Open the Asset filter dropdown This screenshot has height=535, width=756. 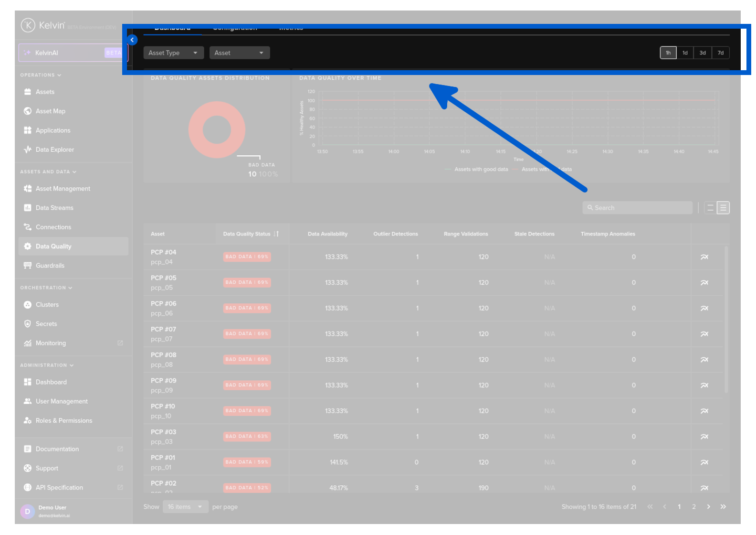[239, 53]
